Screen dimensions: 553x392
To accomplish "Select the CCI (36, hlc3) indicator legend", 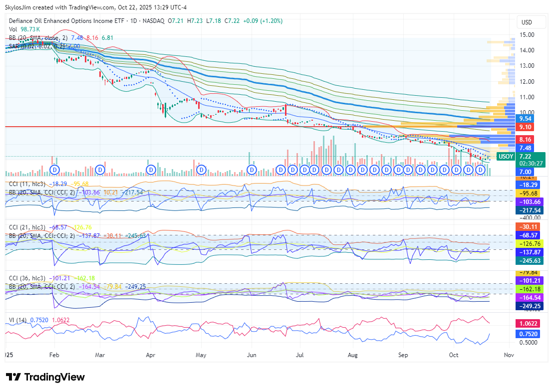I will (x=27, y=278).
